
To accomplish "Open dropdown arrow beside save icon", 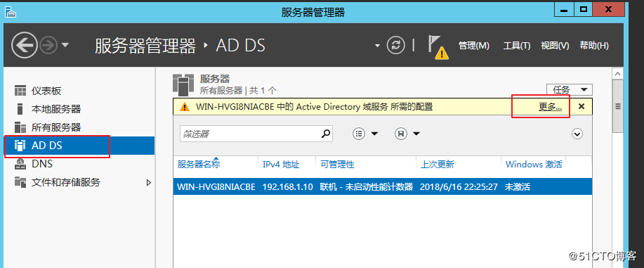I will click(x=416, y=134).
